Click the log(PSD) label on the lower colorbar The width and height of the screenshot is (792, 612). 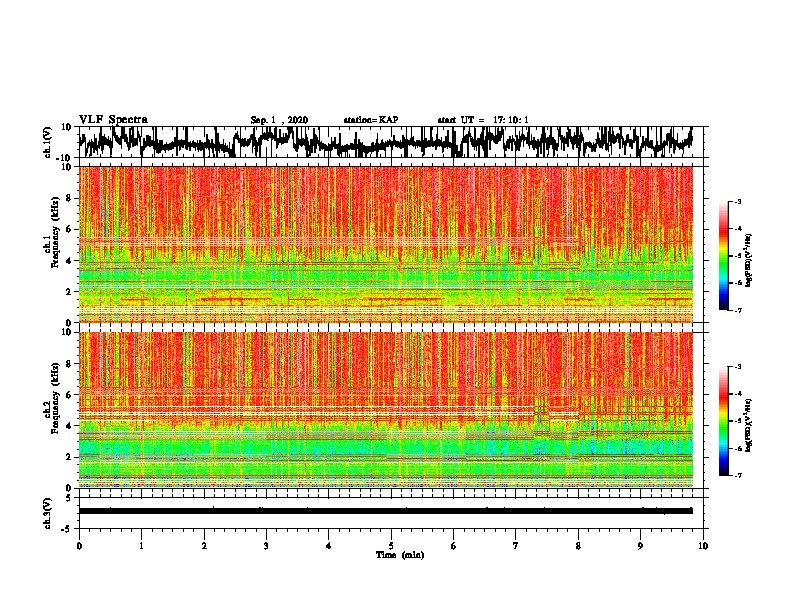pos(749,425)
